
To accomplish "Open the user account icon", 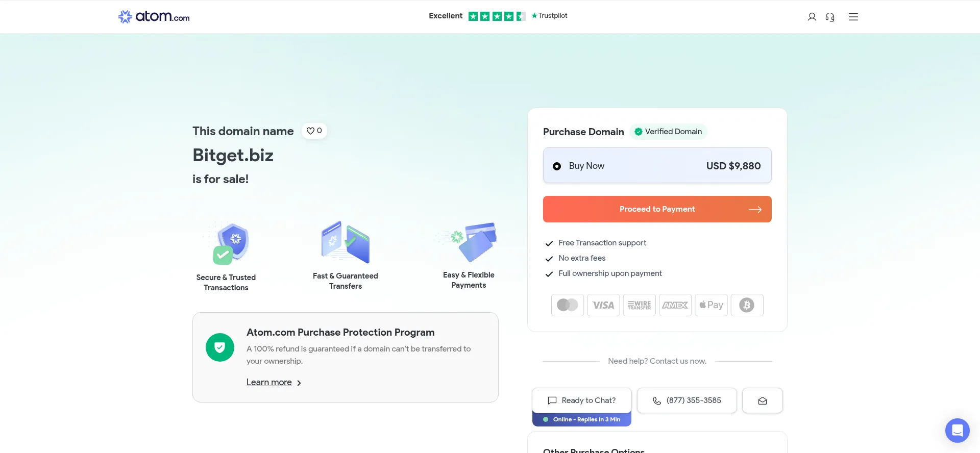I will click(x=812, y=17).
